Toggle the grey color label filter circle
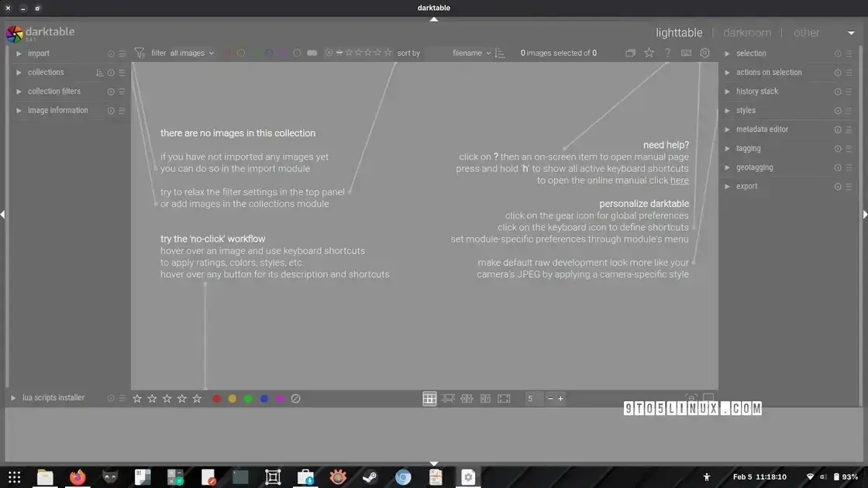868x488 pixels. point(297,53)
